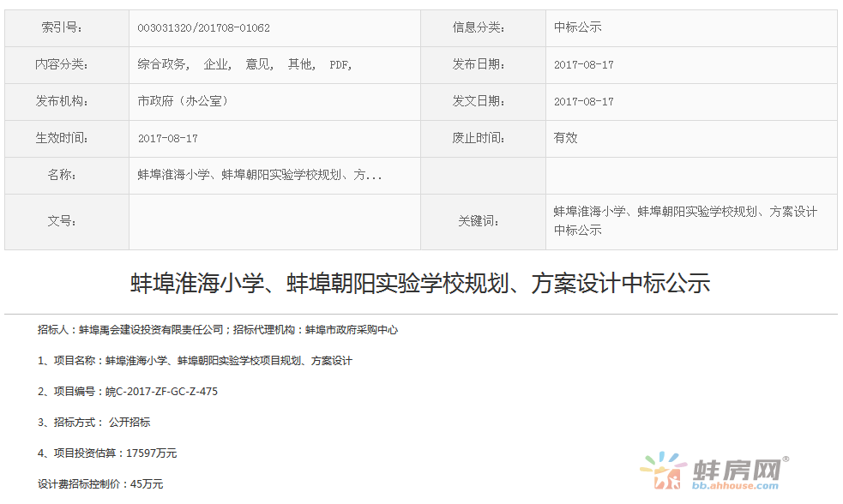
Task: Open the 综合政务 category link
Action: tap(163, 64)
